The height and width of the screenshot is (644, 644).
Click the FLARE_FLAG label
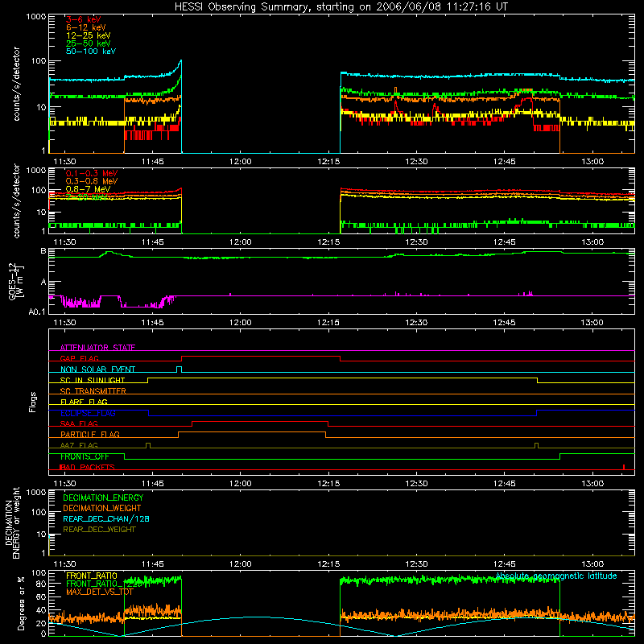pyautogui.click(x=84, y=402)
